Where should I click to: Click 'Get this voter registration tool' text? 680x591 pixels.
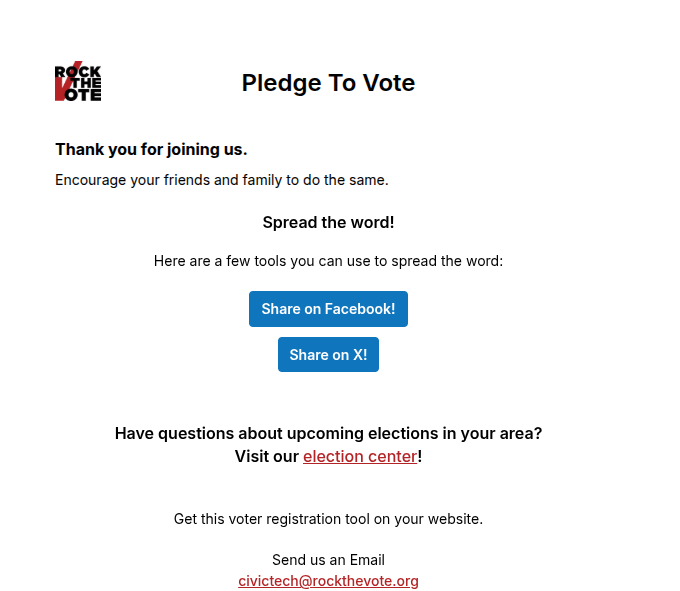(328, 519)
